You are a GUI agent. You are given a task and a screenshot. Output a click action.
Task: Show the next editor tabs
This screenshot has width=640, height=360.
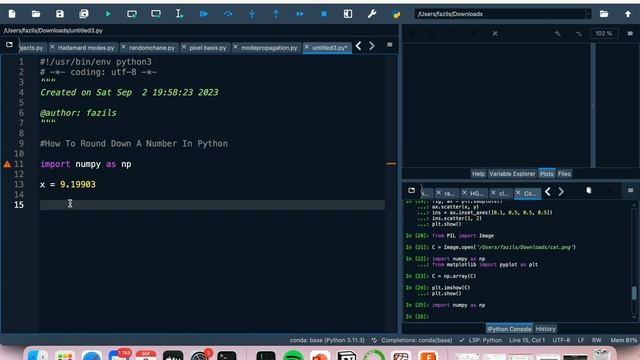[372, 46]
